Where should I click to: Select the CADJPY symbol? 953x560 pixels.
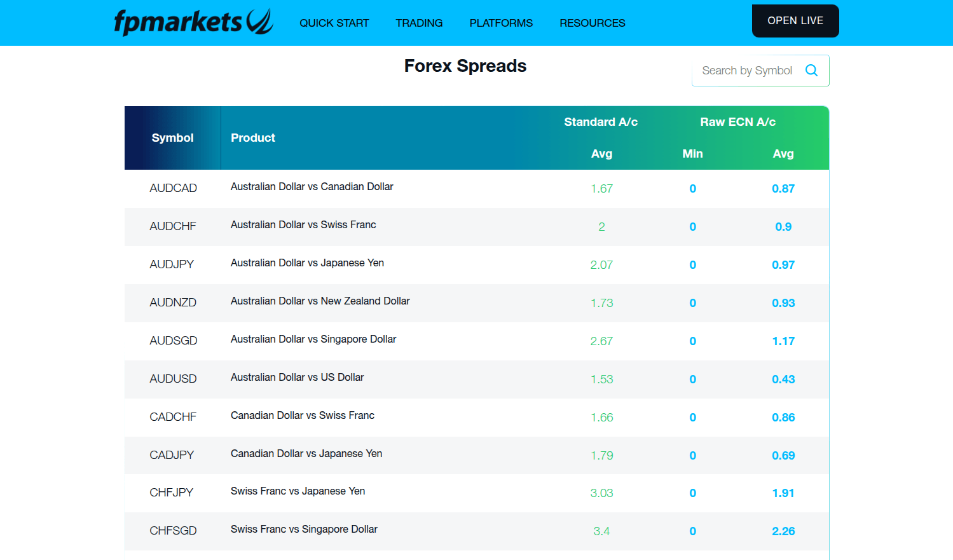[172, 455]
